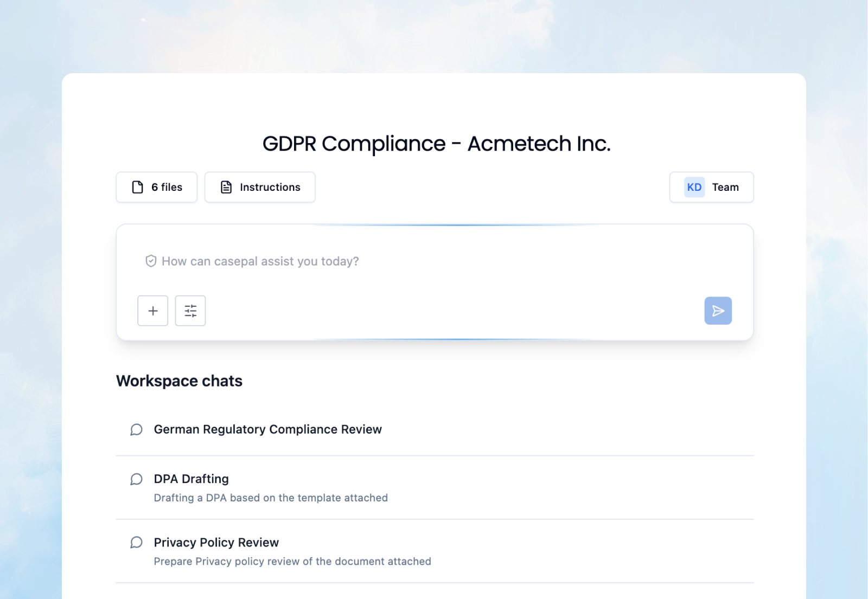Click chat bubble icon beside DPA Drafting
This screenshot has width=868, height=599.
(136, 479)
